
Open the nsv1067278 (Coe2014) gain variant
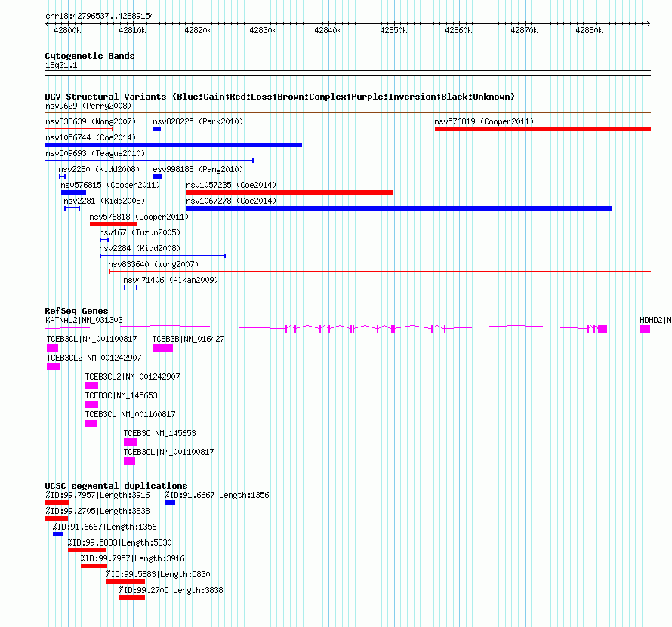tap(399, 208)
